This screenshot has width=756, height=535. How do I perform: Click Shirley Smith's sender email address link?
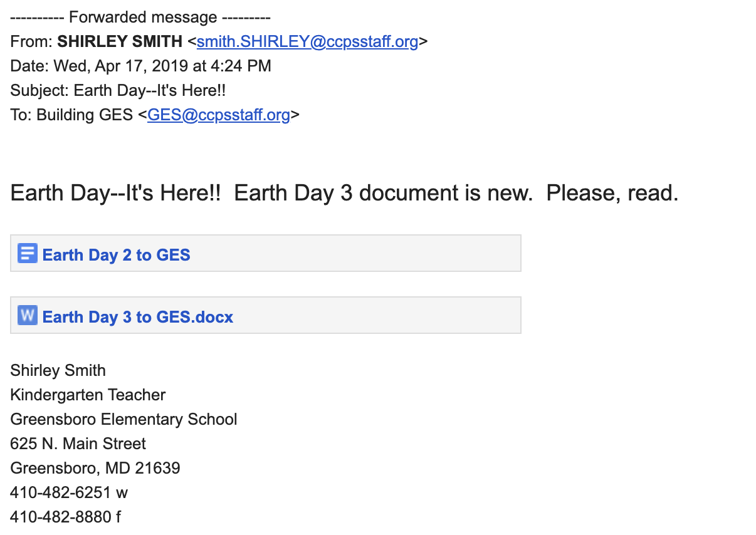click(307, 42)
